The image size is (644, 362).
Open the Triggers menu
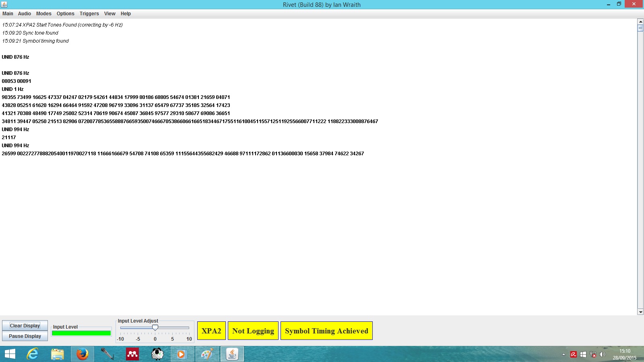coord(89,14)
